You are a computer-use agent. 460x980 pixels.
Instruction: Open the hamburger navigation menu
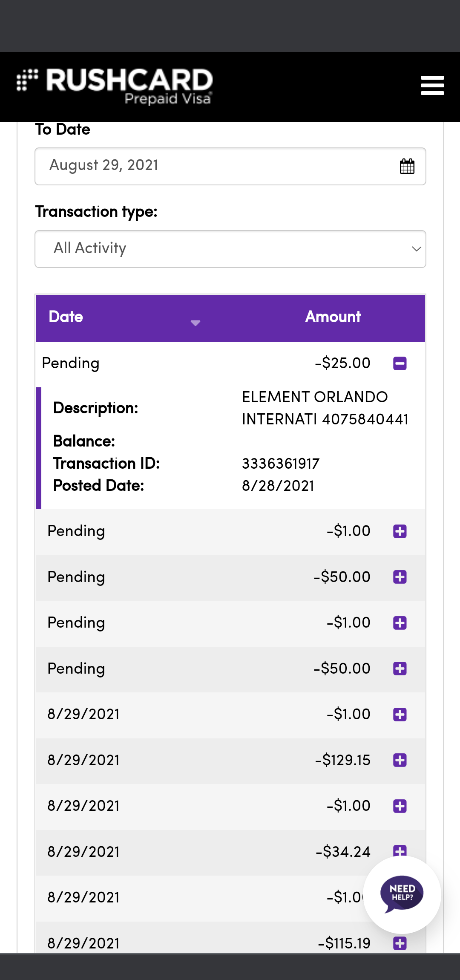(x=432, y=86)
